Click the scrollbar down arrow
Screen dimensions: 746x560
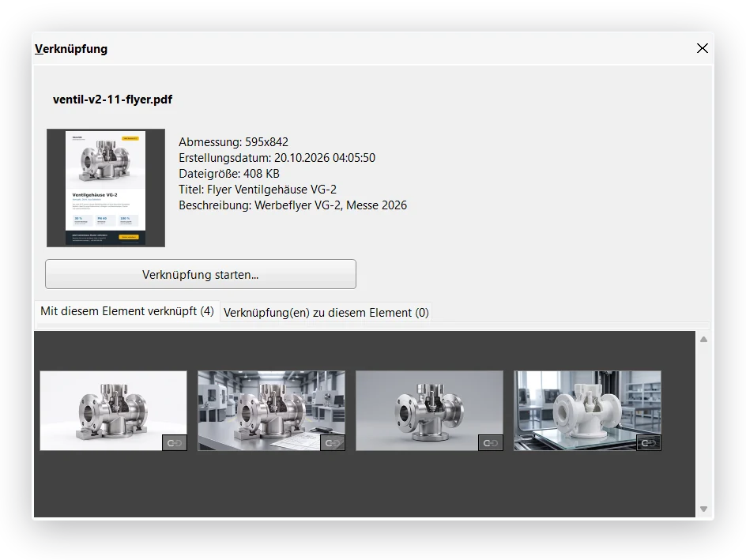703,509
